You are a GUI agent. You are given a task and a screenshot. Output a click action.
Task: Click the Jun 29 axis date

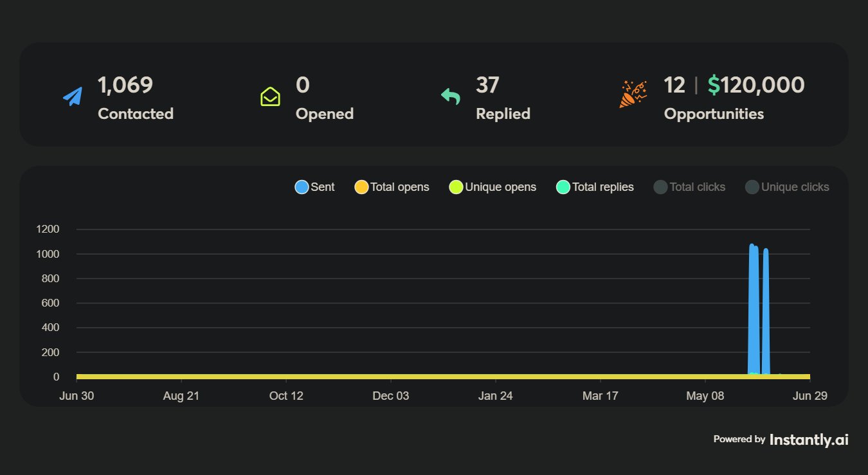tap(810, 396)
